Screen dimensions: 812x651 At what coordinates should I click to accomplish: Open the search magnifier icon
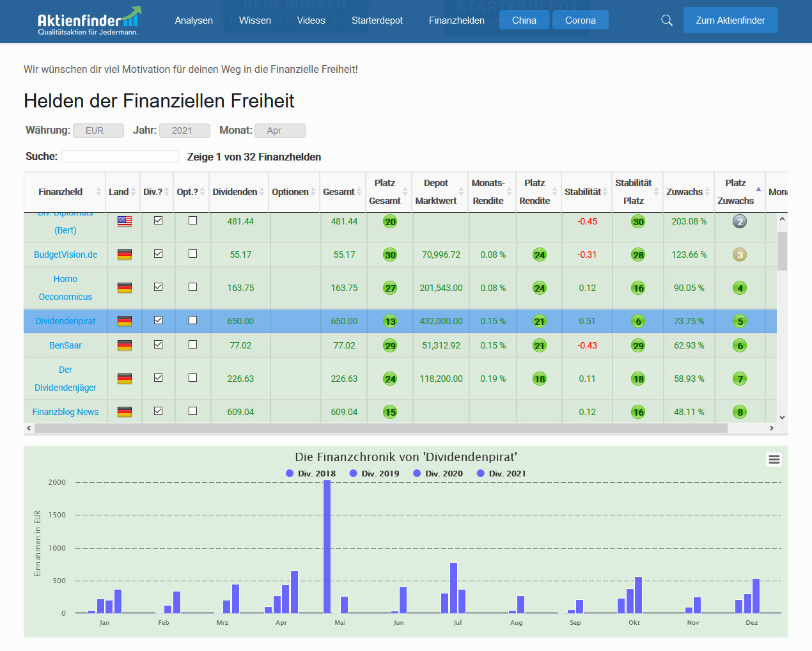[667, 20]
